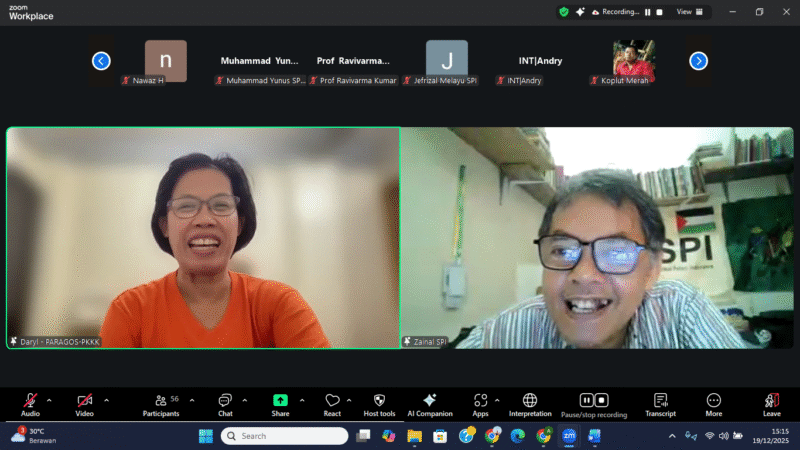Open the Apps icon
800x450 pixels.
pyautogui.click(x=480, y=401)
